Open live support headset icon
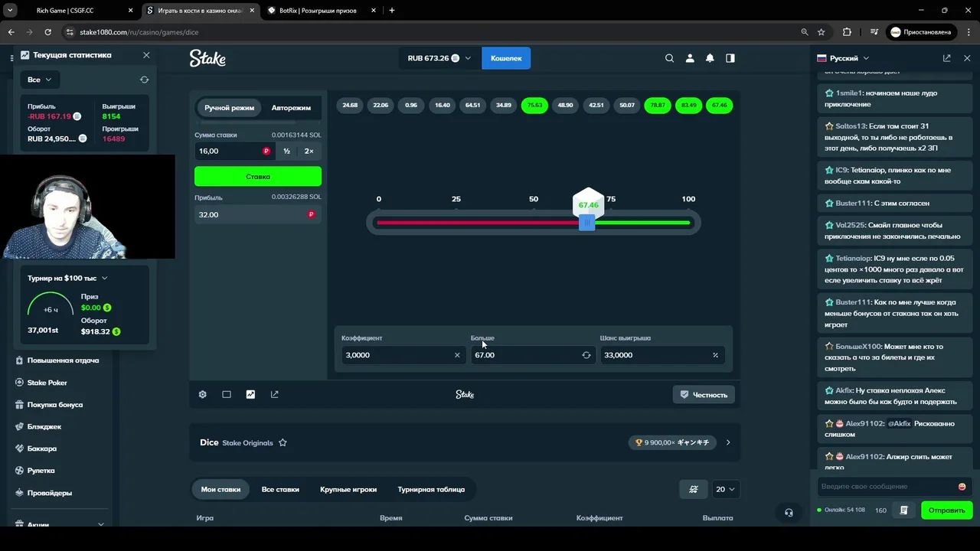This screenshot has height=551, width=980. [x=789, y=513]
